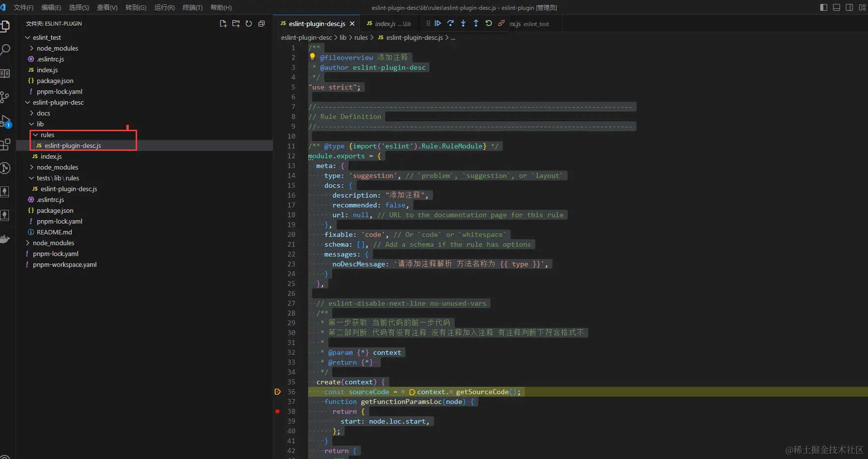Restart the debug session

489,23
